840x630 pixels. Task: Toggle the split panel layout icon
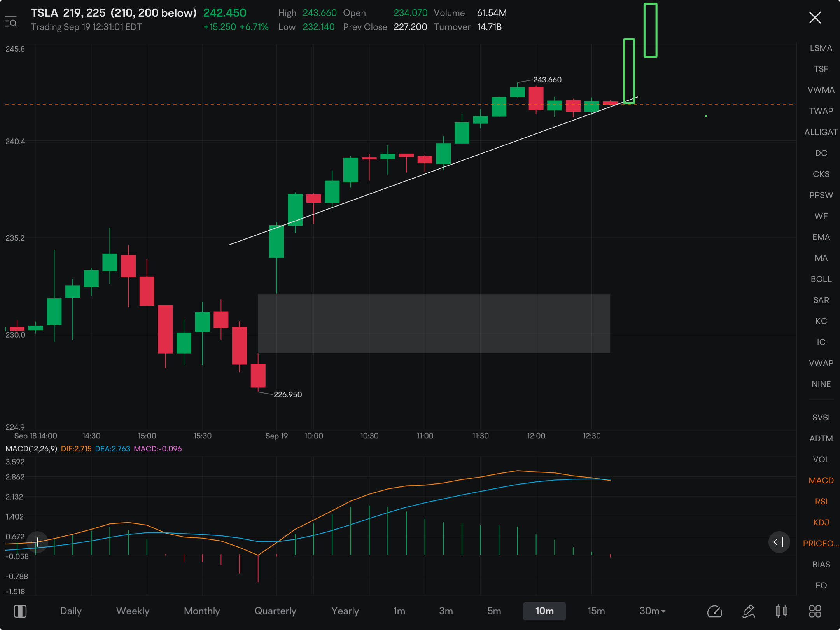coord(20,611)
